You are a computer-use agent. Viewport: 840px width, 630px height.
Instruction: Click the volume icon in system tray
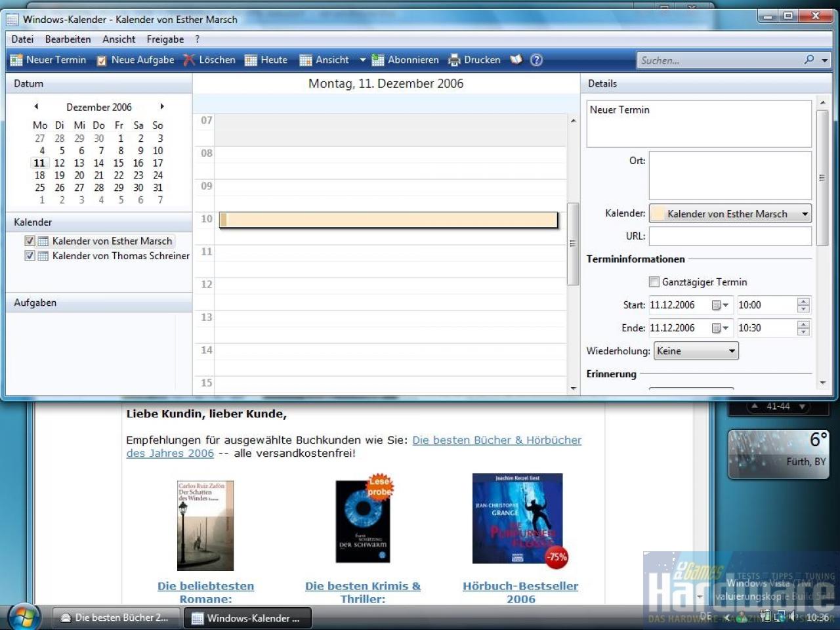tap(793, 617)
